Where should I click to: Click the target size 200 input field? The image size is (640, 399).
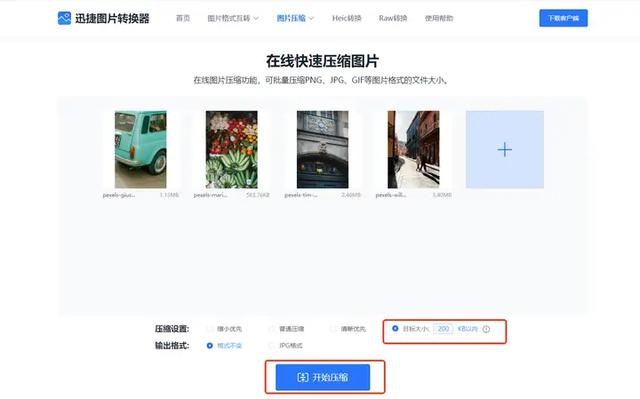443,329
